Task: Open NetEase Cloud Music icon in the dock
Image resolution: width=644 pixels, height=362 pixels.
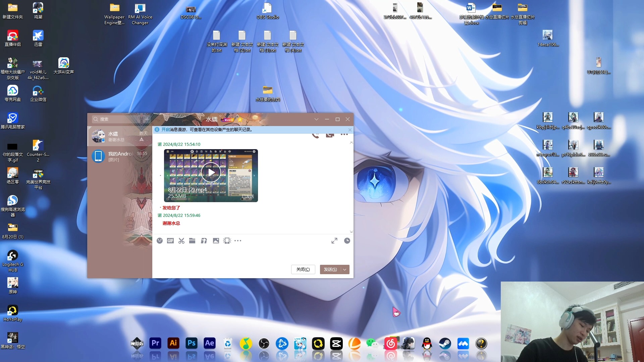Action: pos(391,344)
